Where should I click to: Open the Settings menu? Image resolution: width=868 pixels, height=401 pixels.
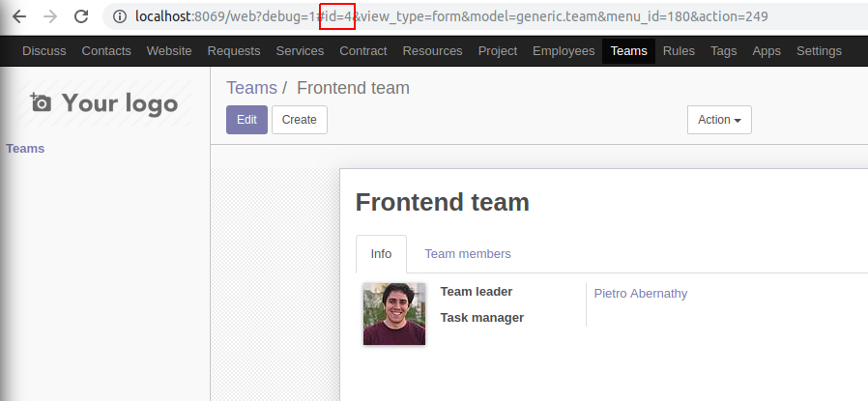(x=819, y=51)
